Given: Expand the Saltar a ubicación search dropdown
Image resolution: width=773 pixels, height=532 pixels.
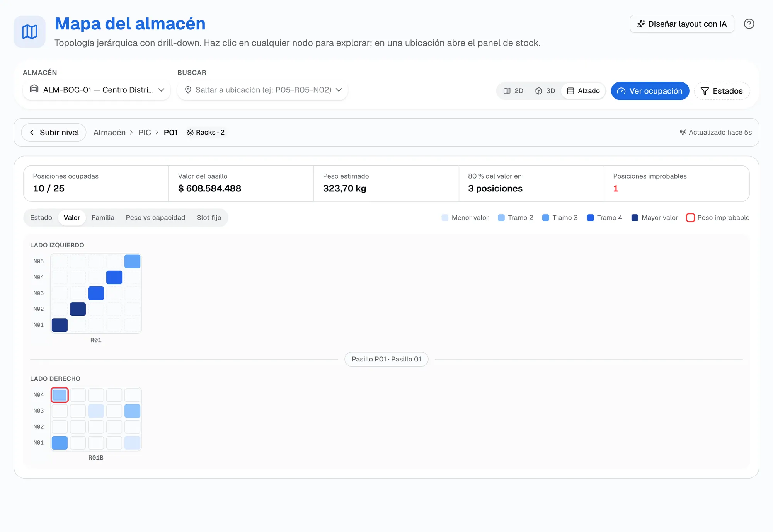Looking at the screenshot, I should tap(339, 90).
